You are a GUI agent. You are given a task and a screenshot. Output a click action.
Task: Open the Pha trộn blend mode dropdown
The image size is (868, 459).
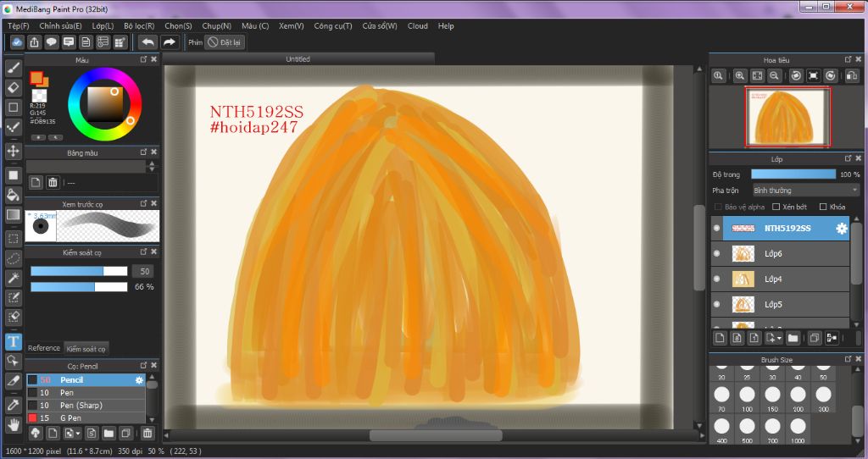pyautogui.click(x=805, y=191)
